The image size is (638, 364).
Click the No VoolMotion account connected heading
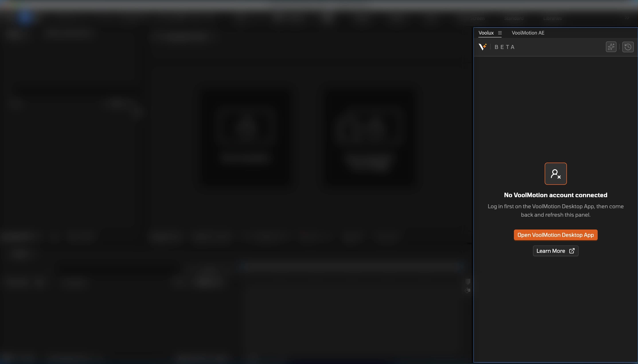click(x=555, y=195)
